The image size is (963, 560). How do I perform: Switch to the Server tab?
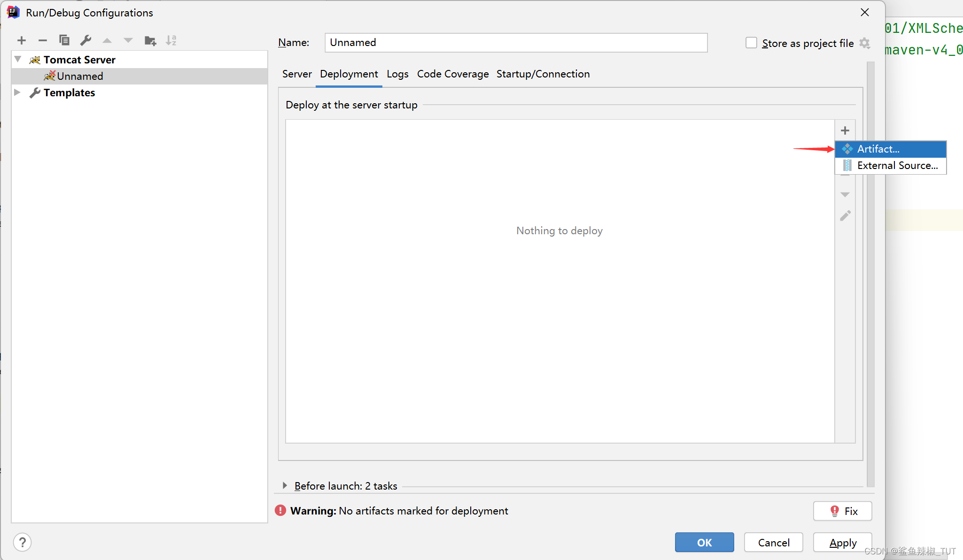[295, 74]
